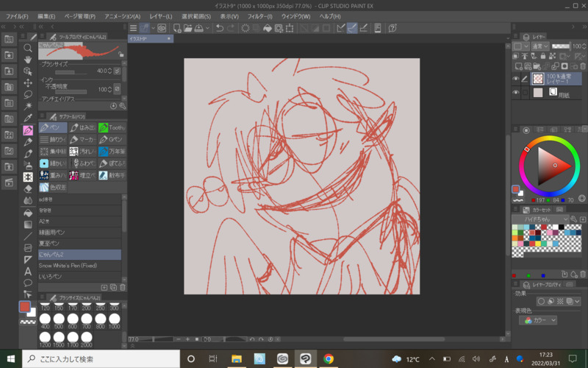
Task: Click the Open file folder icon in the command bar
Action: [187, 28]
